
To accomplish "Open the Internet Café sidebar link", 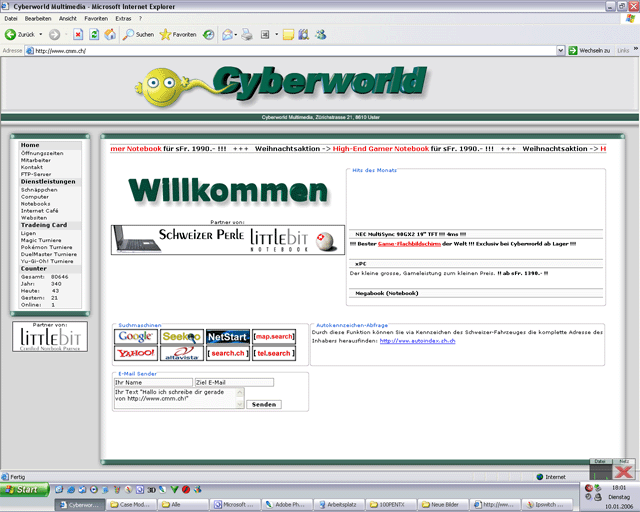I will 40,211.
